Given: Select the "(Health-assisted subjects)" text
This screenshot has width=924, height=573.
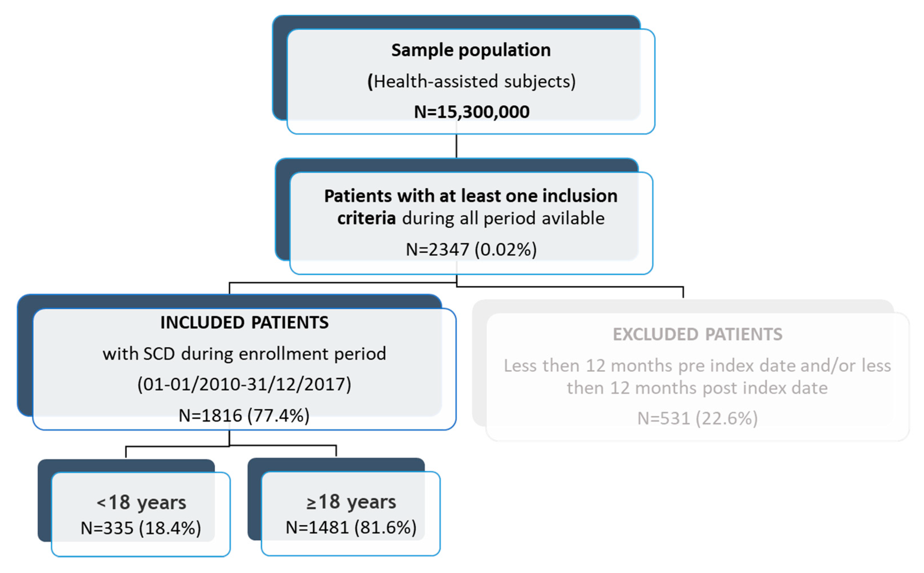Looking at the screenshot, I should click(x=471, y=81).
